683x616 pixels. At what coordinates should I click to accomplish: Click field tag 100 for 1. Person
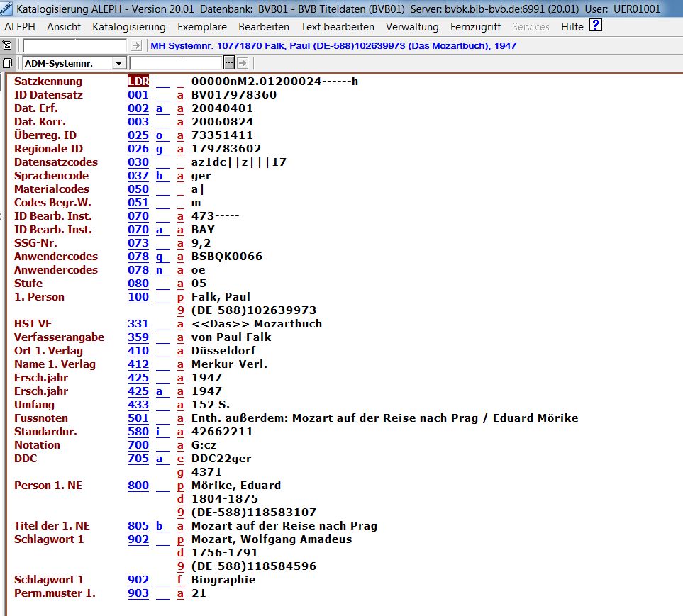tap(138, 297)
